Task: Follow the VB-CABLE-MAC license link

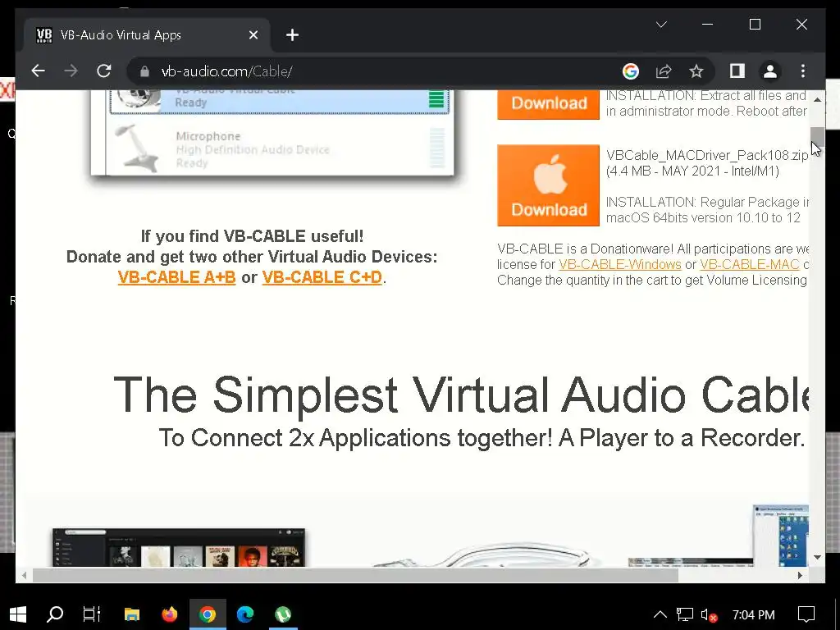Action: click(x=750, y=265)
